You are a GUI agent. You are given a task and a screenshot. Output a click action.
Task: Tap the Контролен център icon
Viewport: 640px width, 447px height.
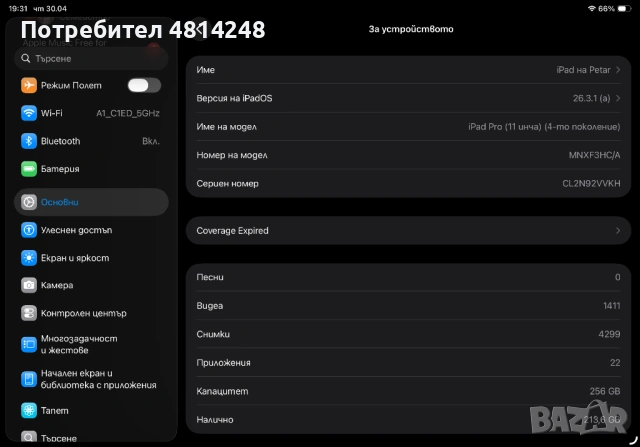click(x=29, y=313)
